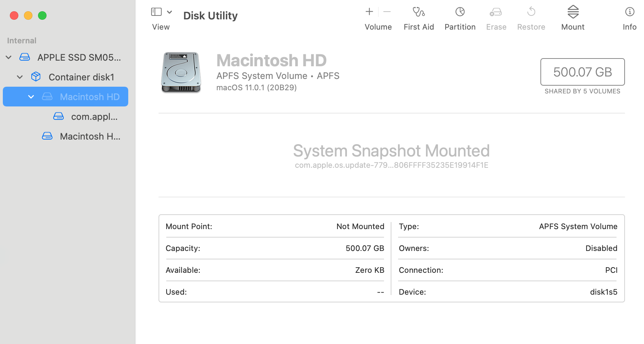This screenshot has width=644, height=344.
Task: Click the 500.07 GB capacity box
Action: tap(582, 72)
